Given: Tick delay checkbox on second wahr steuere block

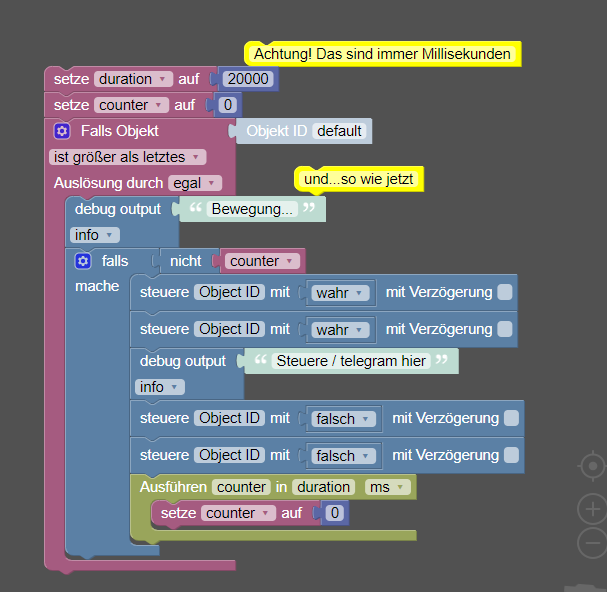Looking at the screenshot, I should 505,329.
